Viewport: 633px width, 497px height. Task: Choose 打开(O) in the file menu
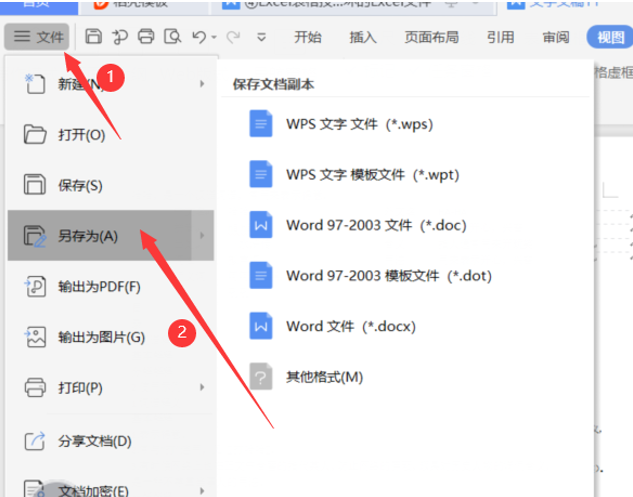(111, 135)
